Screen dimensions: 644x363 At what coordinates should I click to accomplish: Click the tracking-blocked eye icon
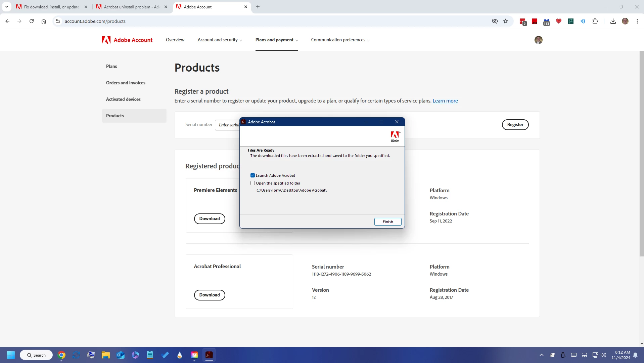[x=495, y=21]
